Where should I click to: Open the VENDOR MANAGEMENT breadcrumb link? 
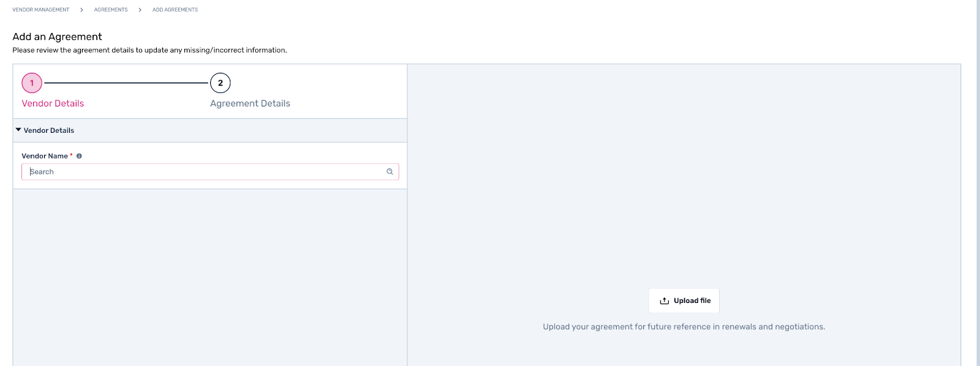(x=41, y=10)
